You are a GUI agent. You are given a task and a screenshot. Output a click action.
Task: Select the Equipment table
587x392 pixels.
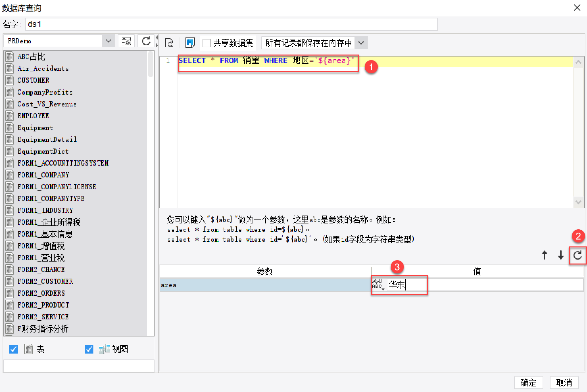click(35, 127)
